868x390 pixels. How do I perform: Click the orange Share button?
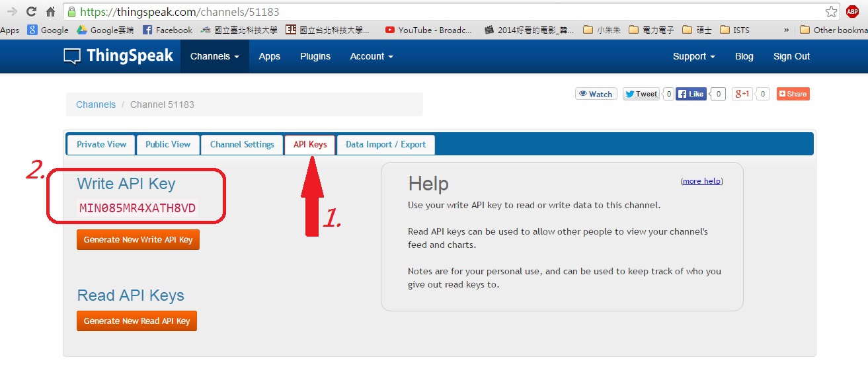click(x=793, y=94)
